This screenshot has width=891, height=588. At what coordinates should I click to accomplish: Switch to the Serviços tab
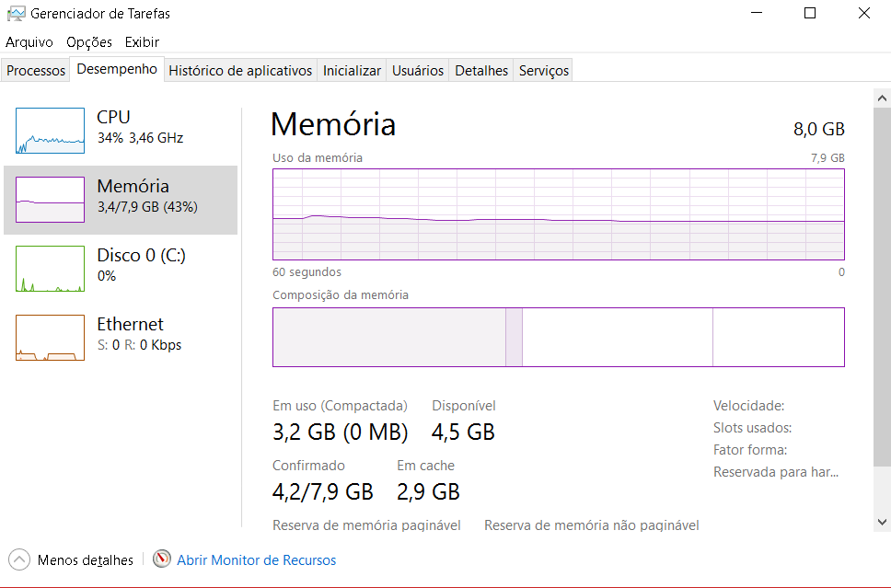[x=544, y=71]
